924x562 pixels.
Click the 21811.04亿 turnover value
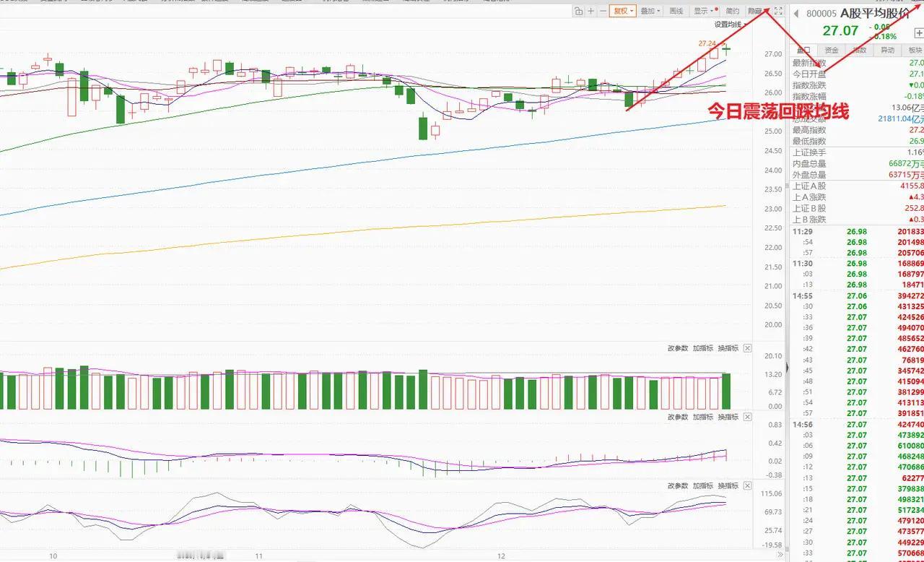point(901,118)
